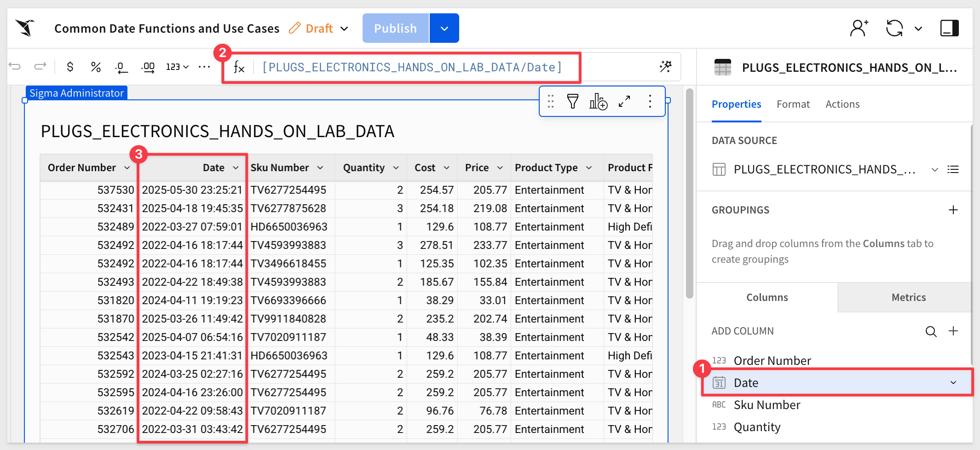
Task: Click the create child chart icon
Action: coord(598,101)
